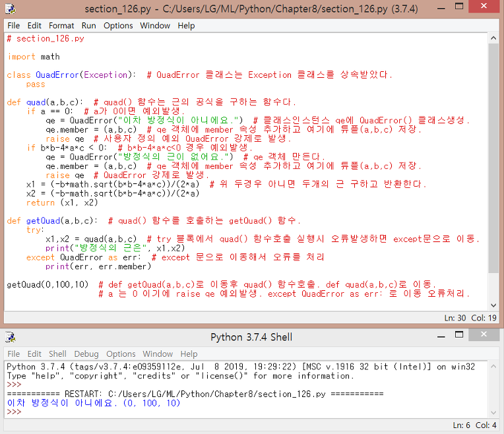Screen dimensions: 504x434
Task: Click the 'import math' line
Action: tap(34, 57)
